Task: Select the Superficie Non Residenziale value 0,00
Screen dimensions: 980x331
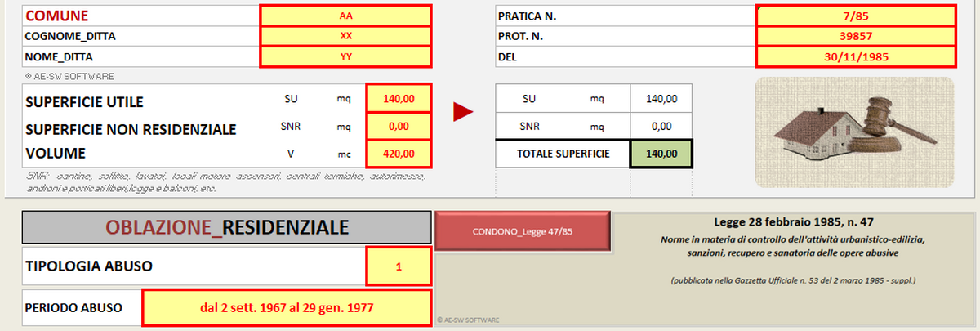Action: tap(398, 127)
